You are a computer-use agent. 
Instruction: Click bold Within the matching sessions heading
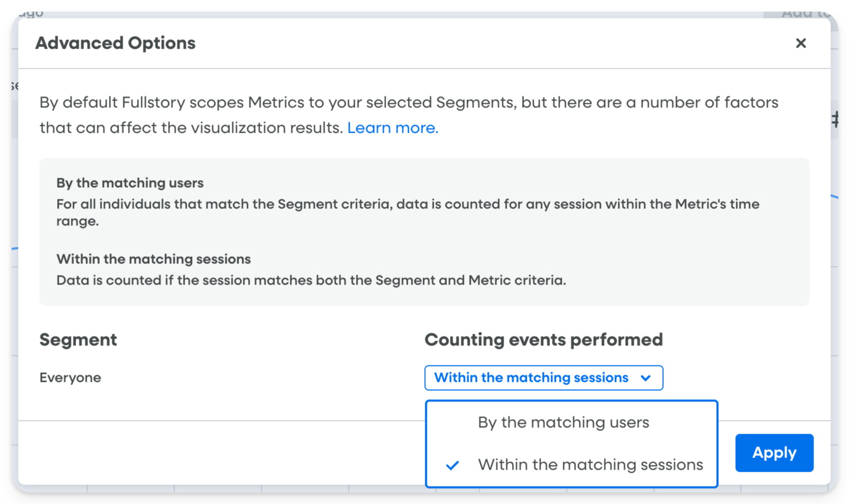(x=153, y=259)
